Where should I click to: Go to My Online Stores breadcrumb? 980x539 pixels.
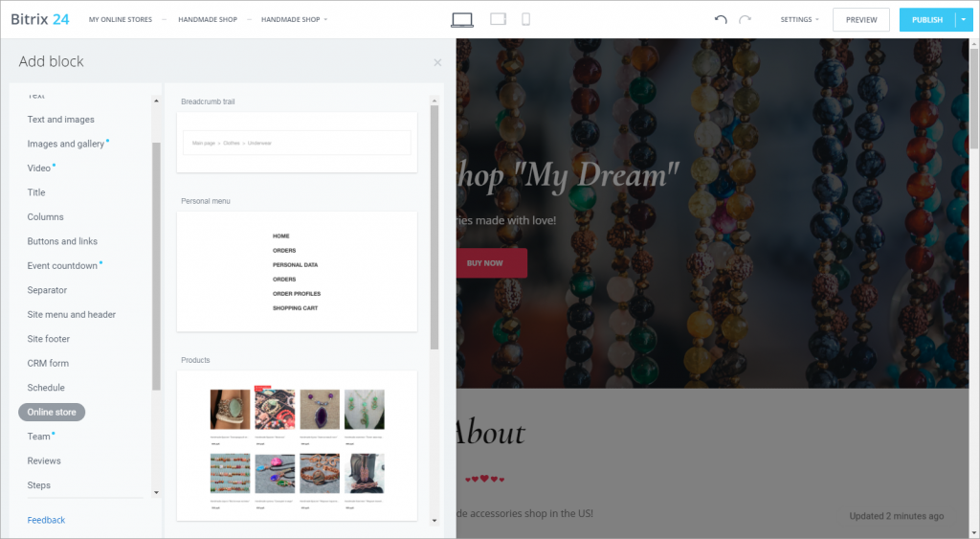(x=121, y=19)
